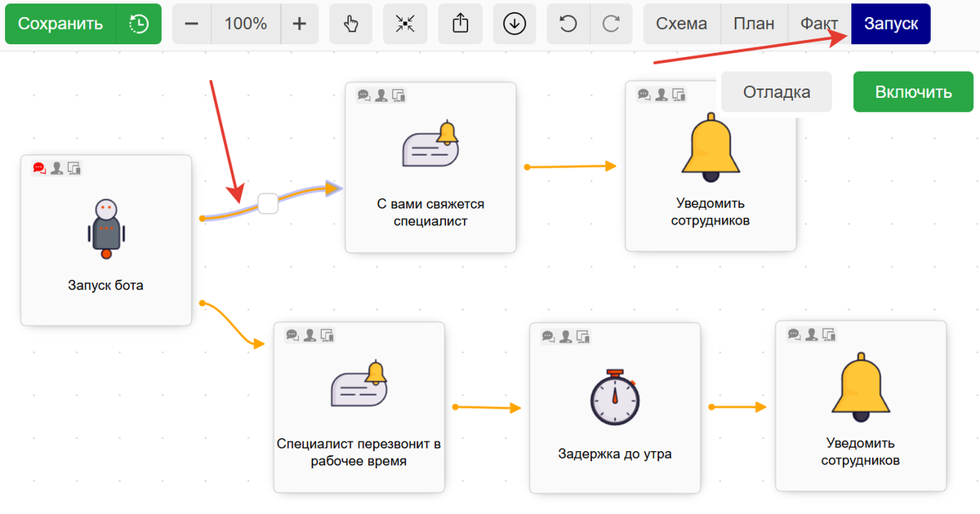
Task: Open version history clock icon
Action: 139,24
